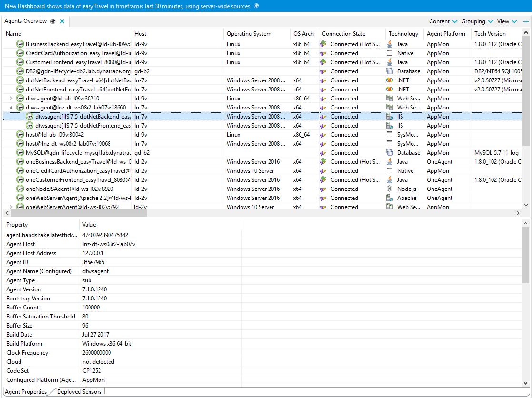Screen dimensions: 532x398
Task: Sort by the Host column header
Action: (178, 33)
